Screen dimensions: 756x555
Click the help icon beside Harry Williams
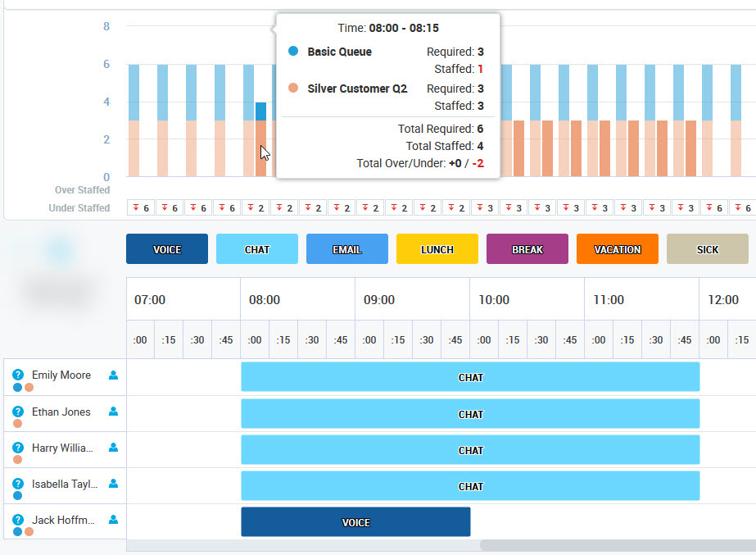click(x=18, y=448)
